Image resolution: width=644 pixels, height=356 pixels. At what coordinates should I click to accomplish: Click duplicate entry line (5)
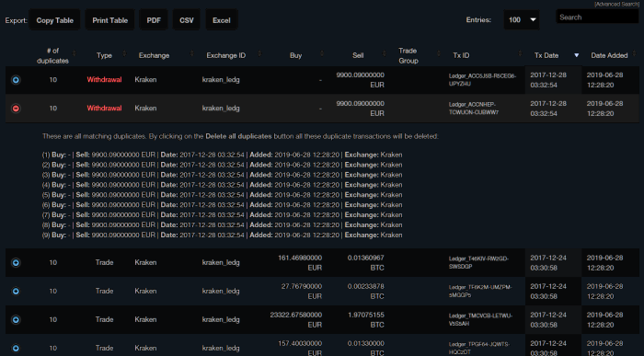click(x=222, y=195)
